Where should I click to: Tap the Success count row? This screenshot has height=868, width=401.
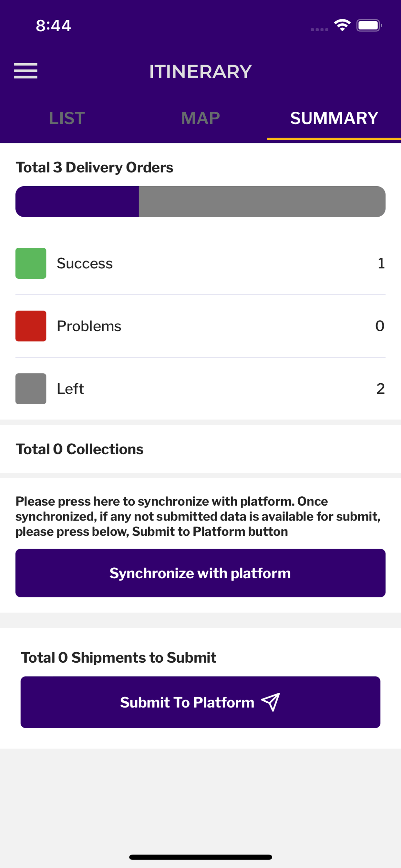tap(200, 263)
